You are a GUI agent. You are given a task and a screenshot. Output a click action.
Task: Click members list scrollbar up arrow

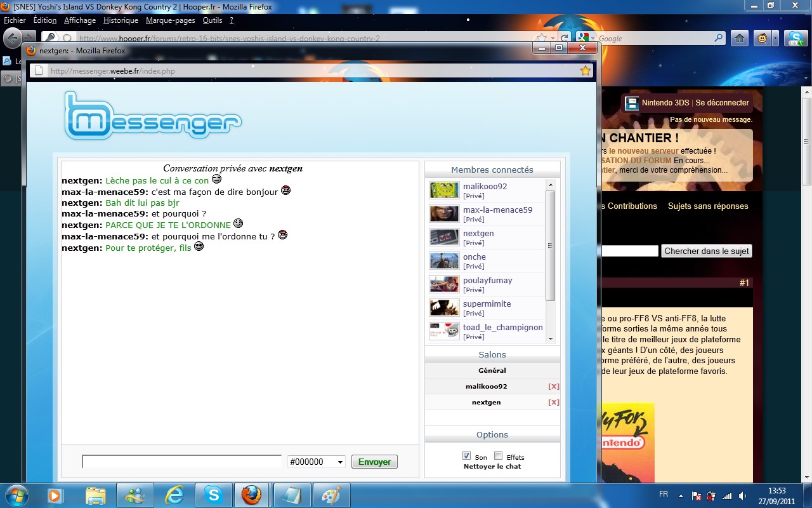click(x=551, y=185)
